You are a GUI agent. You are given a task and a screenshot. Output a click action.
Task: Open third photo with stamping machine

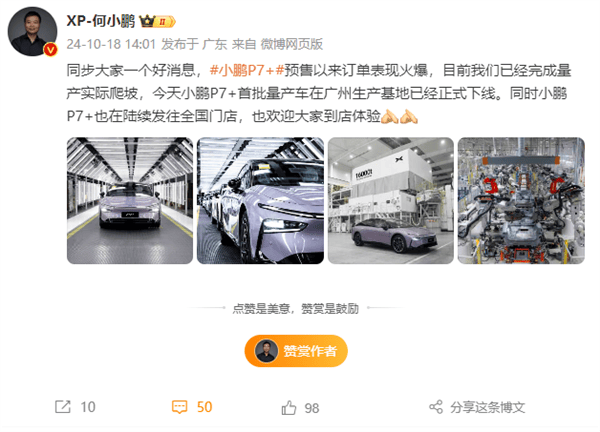[x=391, y=201]
